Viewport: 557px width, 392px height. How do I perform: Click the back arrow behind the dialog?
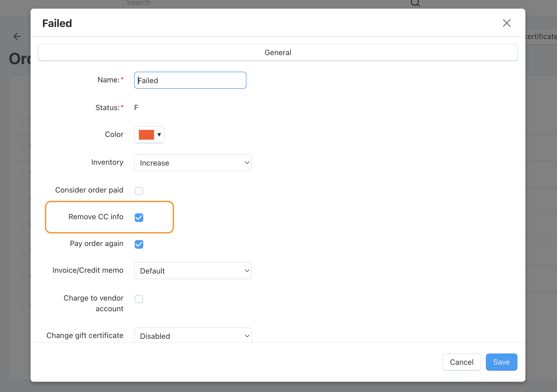coord(17,36)
